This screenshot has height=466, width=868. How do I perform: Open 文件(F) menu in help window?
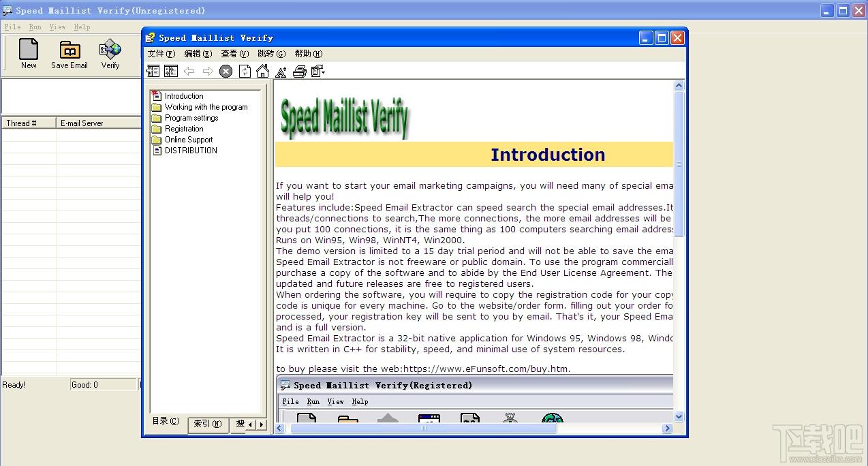click(x=161, y=54)
